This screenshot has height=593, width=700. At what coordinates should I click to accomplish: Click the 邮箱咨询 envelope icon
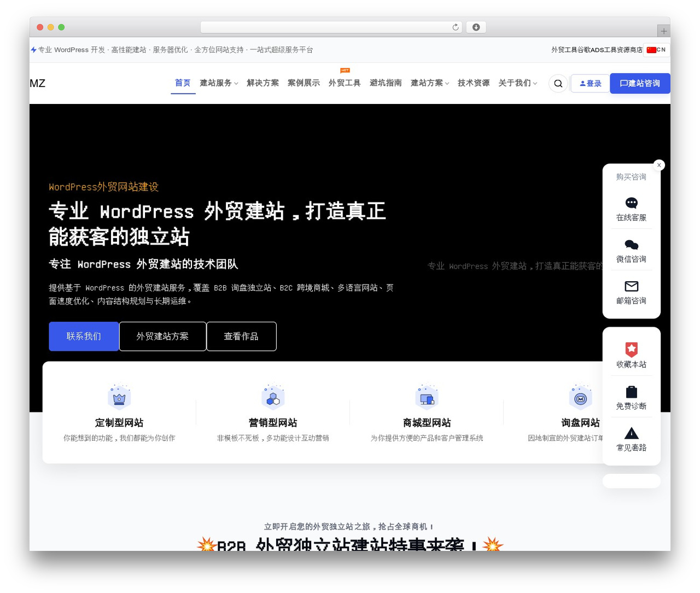click(x=632, y=286)
